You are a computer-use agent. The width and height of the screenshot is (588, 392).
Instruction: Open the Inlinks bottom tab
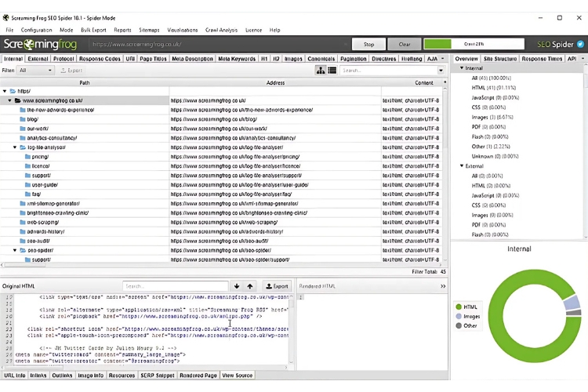[x=38, y=376]
